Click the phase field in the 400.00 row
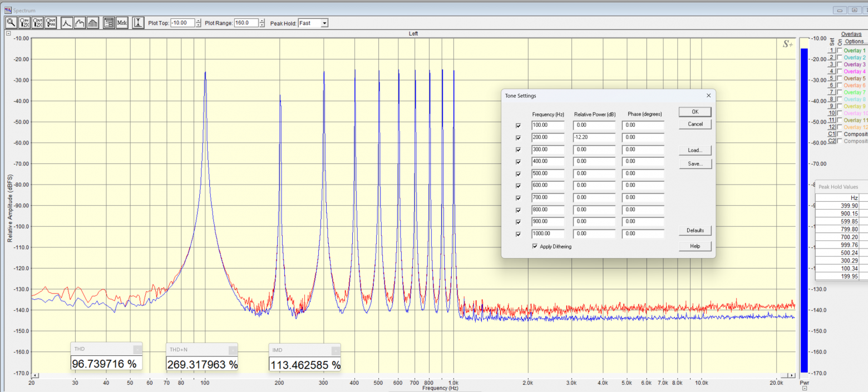The width and height of the screenshot is (868, 392). click(x=643, y=161)
